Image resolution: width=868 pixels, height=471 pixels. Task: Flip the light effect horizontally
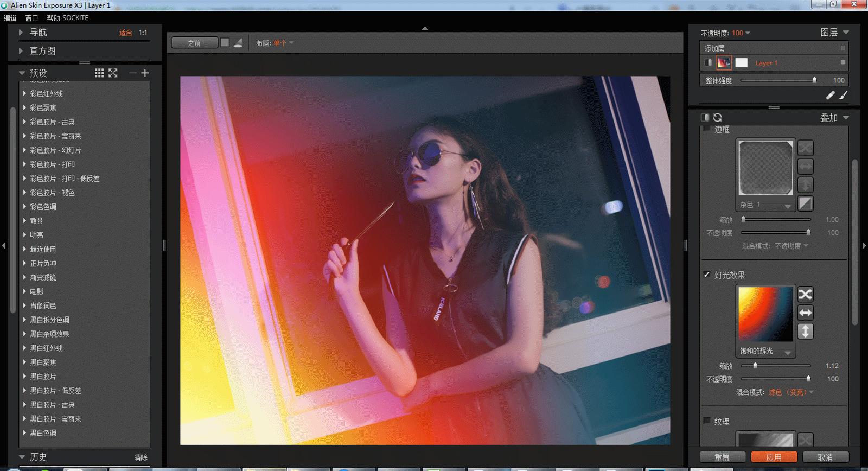805,313
